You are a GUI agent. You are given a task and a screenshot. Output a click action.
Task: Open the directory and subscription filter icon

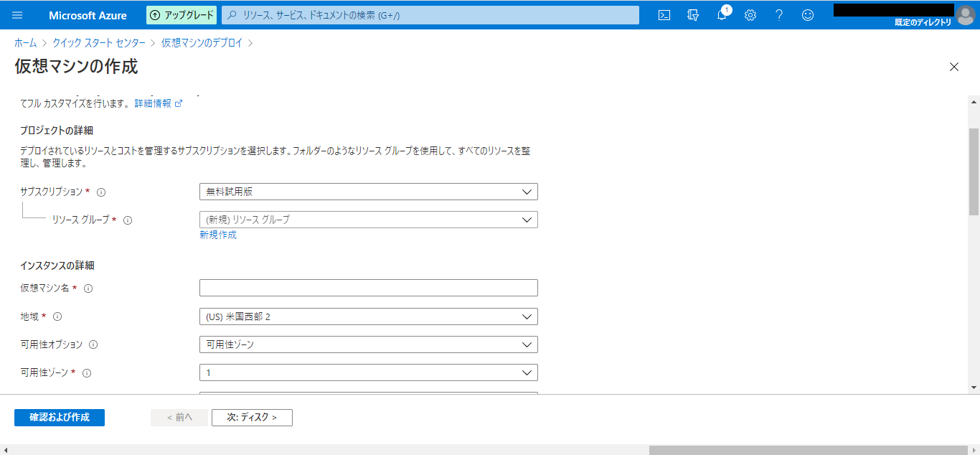[x=693, y=15]
